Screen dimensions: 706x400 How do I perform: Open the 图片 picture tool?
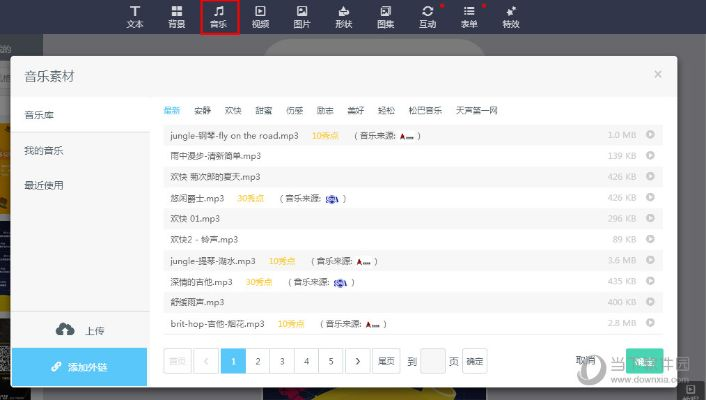coord(302,17)
